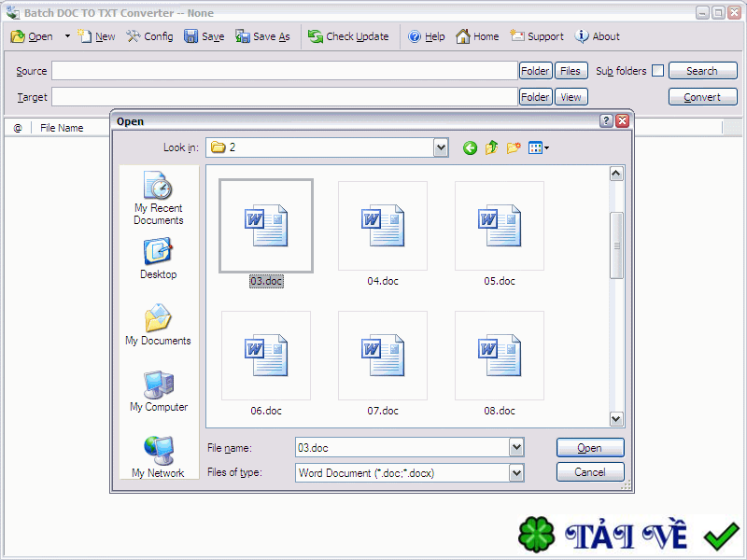
Task: Select My Network in places bar
Action: pos(158,457)
